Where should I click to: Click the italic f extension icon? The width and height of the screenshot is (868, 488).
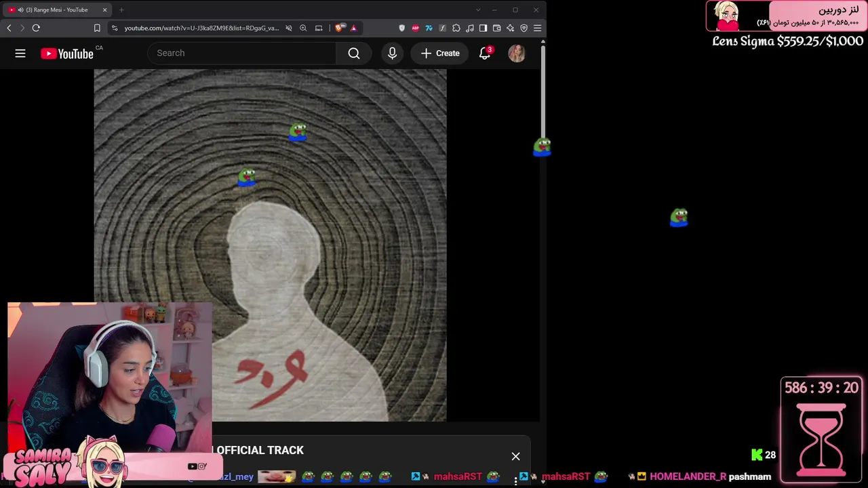[x=442, y=28]
